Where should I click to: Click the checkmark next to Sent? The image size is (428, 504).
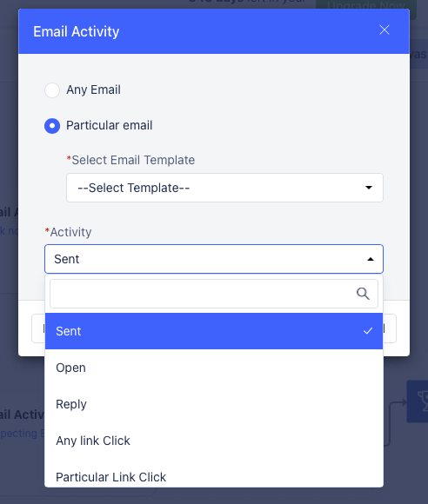coord(368,331)
